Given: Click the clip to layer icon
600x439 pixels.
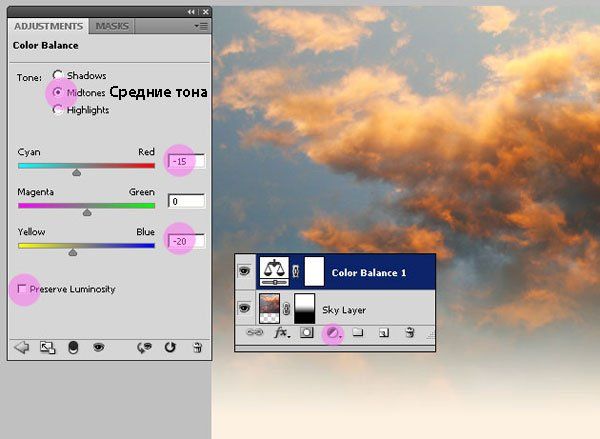Looking at the screenshot, I should click(73, 348).
